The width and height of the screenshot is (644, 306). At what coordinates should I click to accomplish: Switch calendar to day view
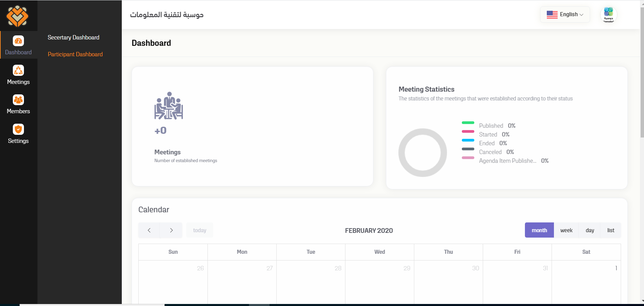pyautogui.click(x=590, y=230)
